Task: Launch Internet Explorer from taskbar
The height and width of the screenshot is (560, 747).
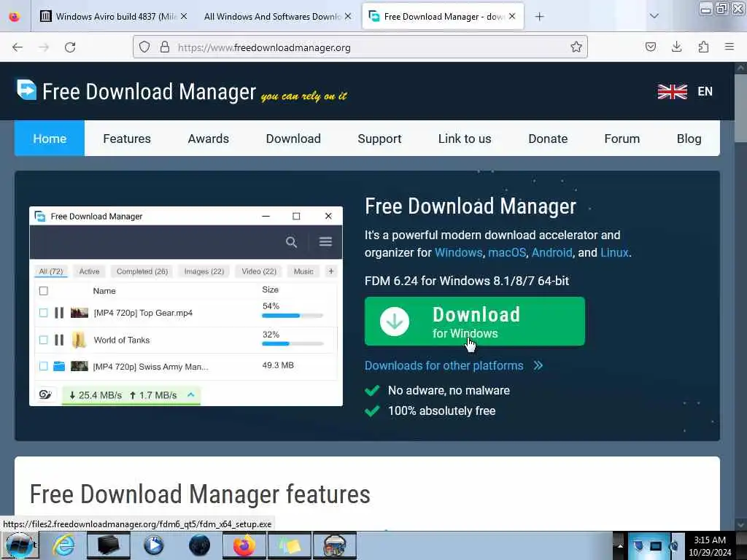Action: (63, 545)
